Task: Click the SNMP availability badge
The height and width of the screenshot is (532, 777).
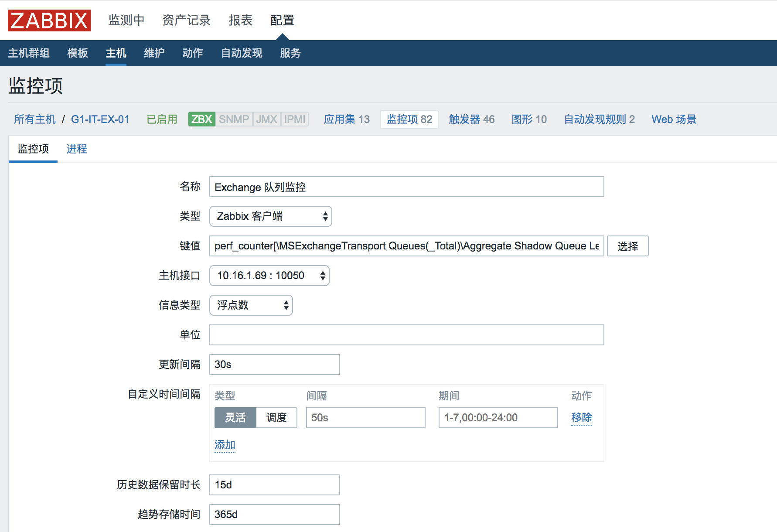Action: [x=234, y=119]
